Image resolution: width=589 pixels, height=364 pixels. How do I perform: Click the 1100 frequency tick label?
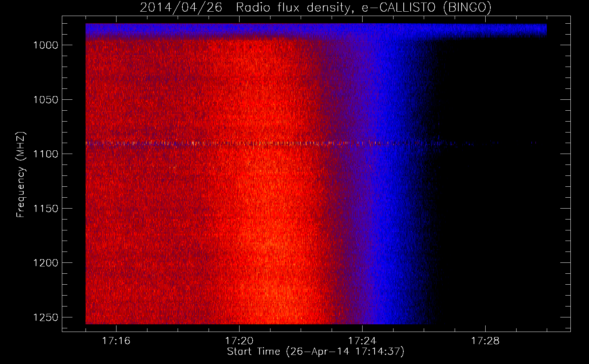pyautogui.click(x=46, y=154)
